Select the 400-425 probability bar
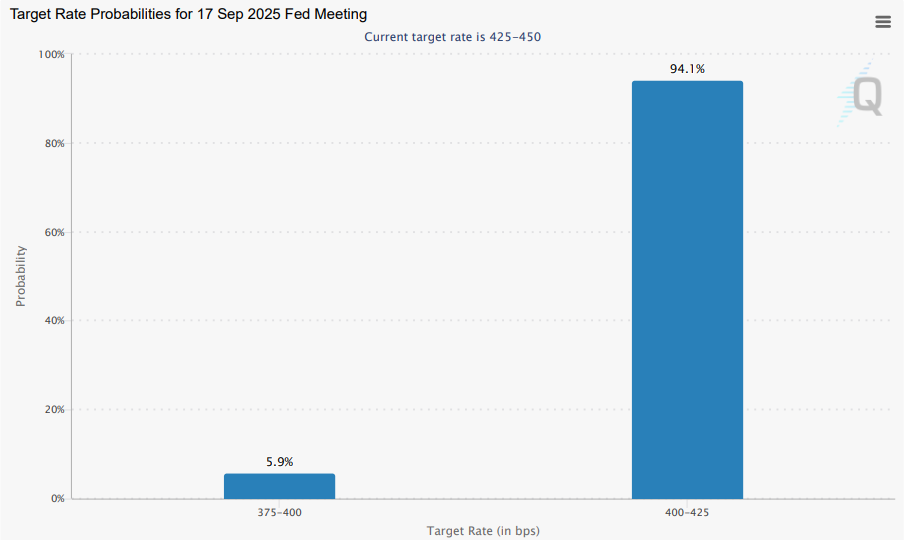The width and height of the screenshot is (923, 540). point(687,290)
